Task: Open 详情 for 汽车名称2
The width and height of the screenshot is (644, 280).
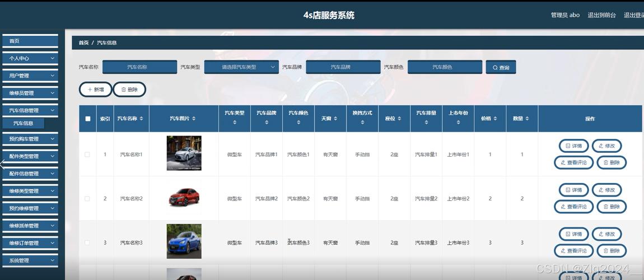Action: 574,190
